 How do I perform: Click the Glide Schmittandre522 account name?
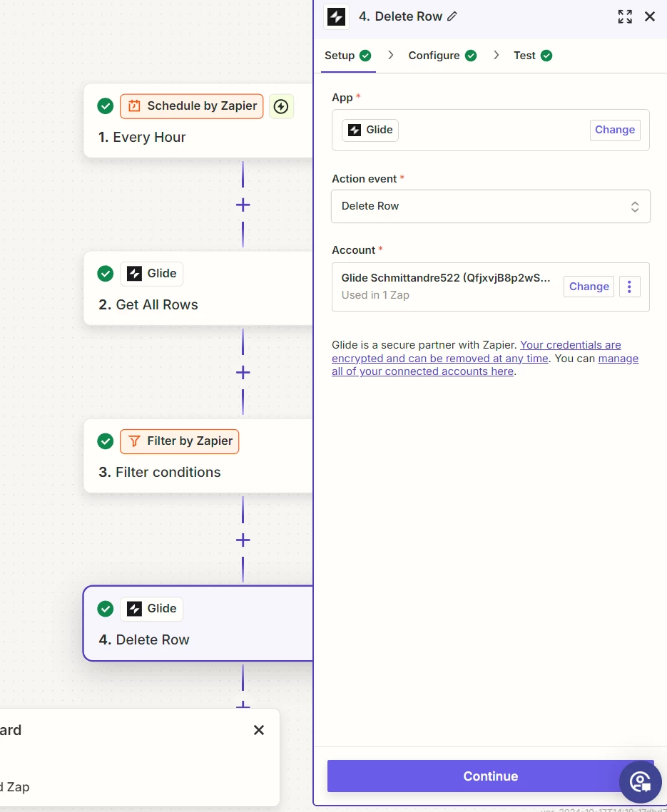point(446,278)
